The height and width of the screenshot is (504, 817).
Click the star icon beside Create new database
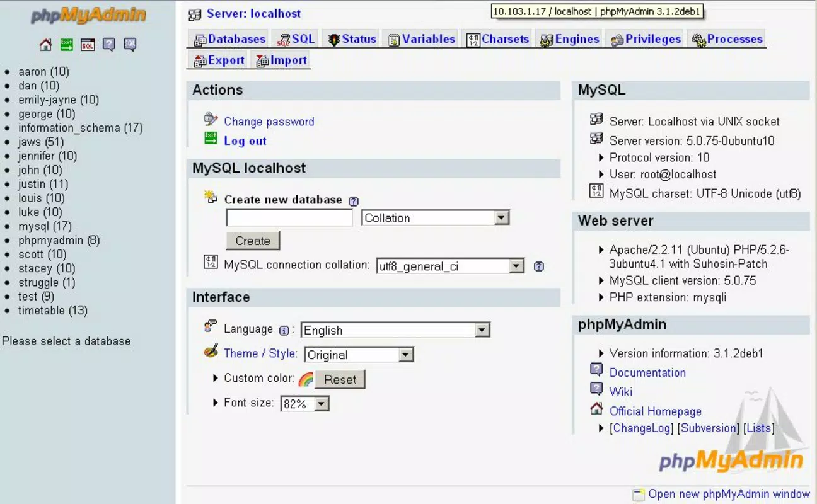(x=211, y=197)
